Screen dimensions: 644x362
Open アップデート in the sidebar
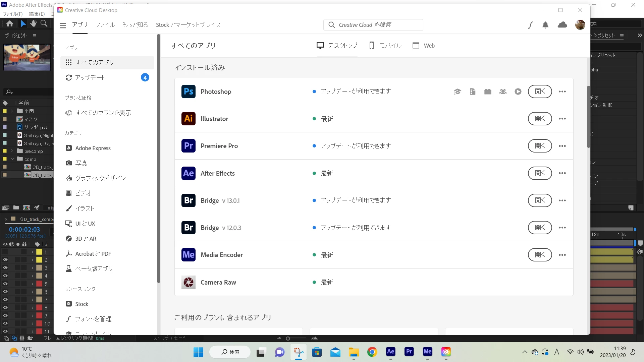pos(90,78)
